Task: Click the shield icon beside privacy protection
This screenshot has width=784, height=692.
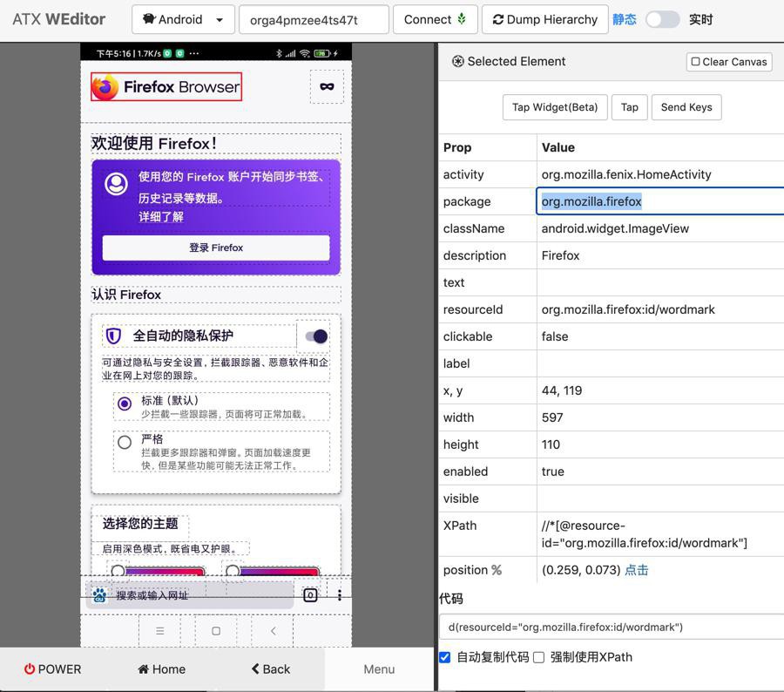Action: (114, 336)
